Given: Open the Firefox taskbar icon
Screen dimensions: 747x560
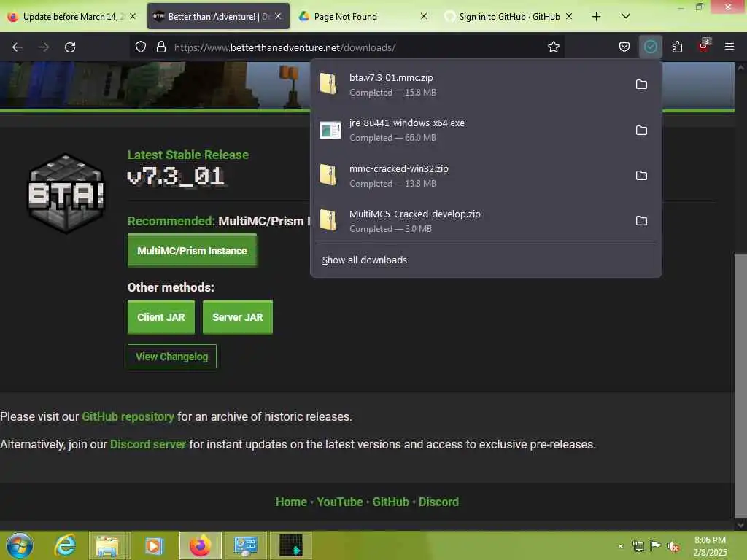Looking at the screenshot, I should coord(200,545).
